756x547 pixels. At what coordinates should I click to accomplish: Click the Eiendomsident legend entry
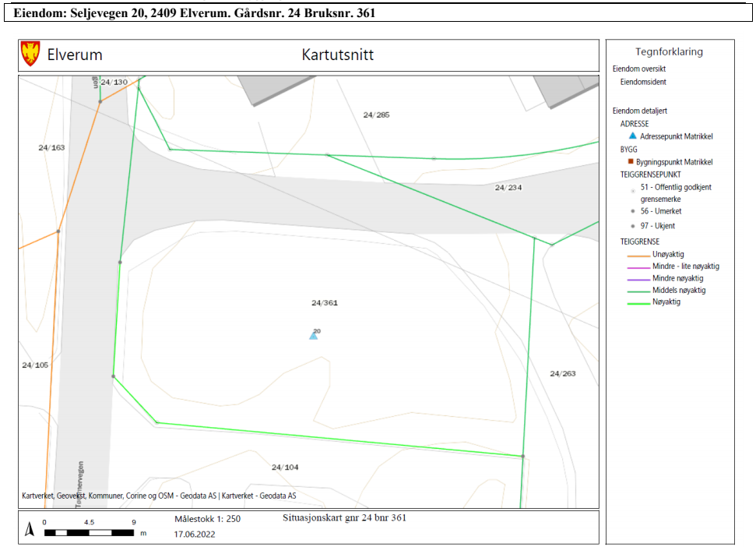(x=643, y=82)
